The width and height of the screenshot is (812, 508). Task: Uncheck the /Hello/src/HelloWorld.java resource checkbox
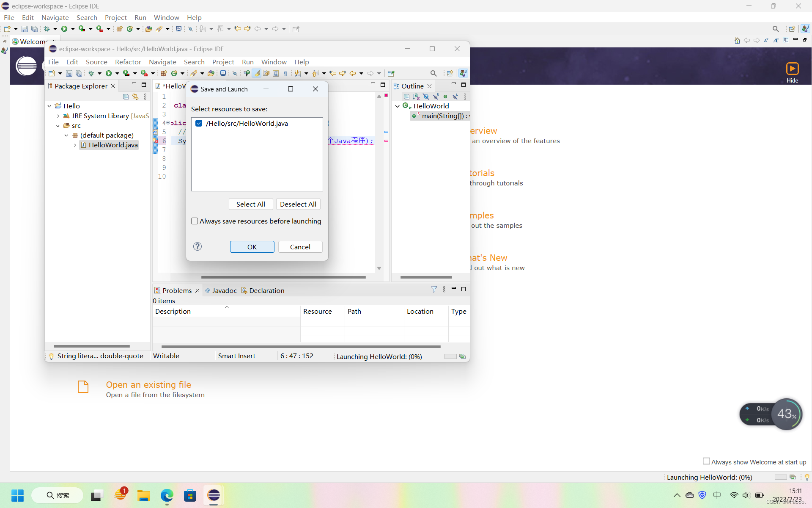[x=199, y=123]
